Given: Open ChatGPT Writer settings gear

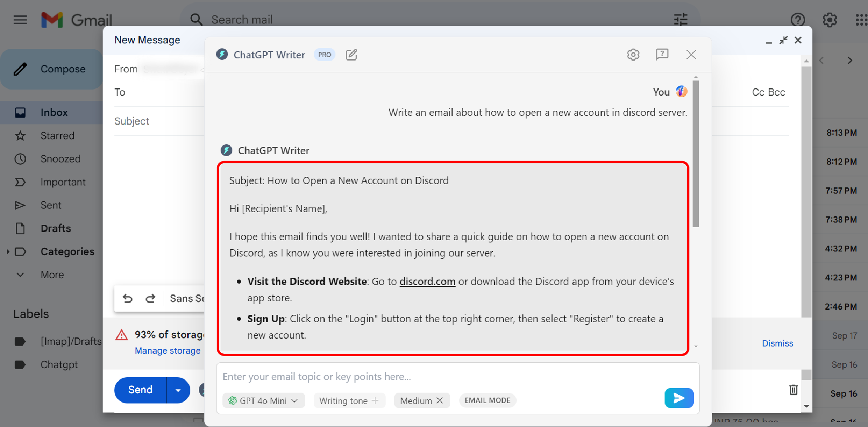Looking at the screenshot, I should pos(633,55).
